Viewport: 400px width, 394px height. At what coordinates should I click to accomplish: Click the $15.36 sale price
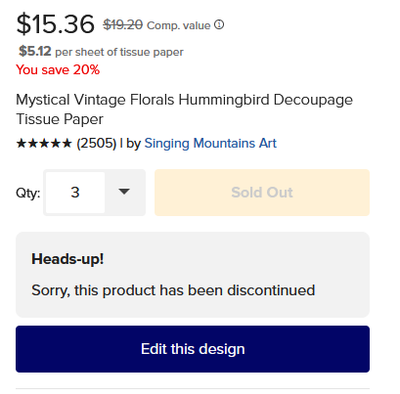pyautogui.click(x=55, y=24)
